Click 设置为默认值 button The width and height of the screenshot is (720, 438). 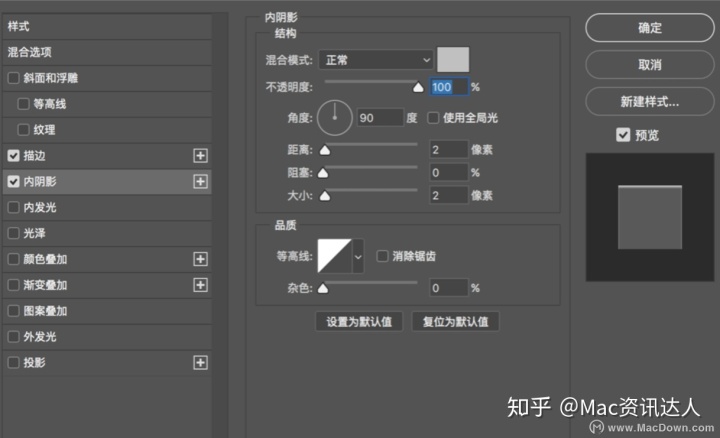click(x=359, y=321)
